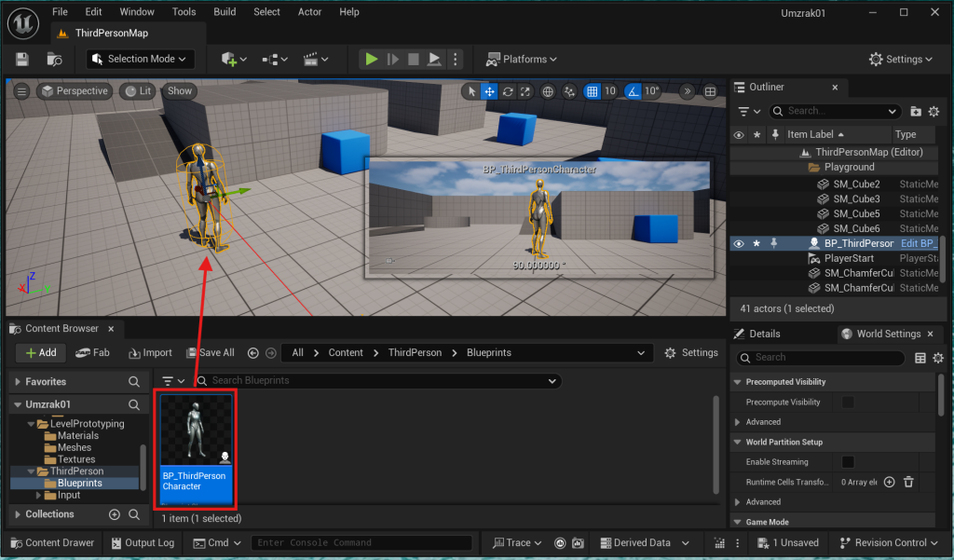Clear Runtime Cells Transform array with trash icon
Image resolution: width=954 pixels, height=560 pixels.
[908, 482]
